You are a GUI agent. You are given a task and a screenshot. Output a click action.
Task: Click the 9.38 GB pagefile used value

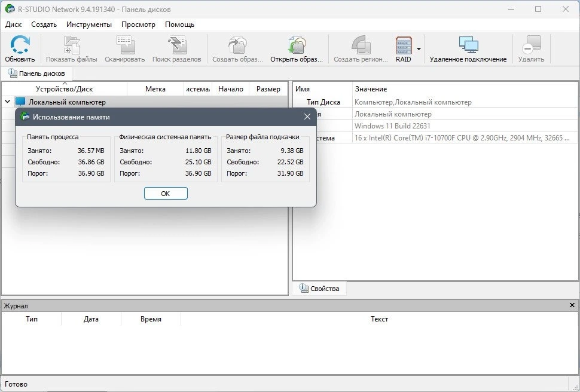coord(292,151)
